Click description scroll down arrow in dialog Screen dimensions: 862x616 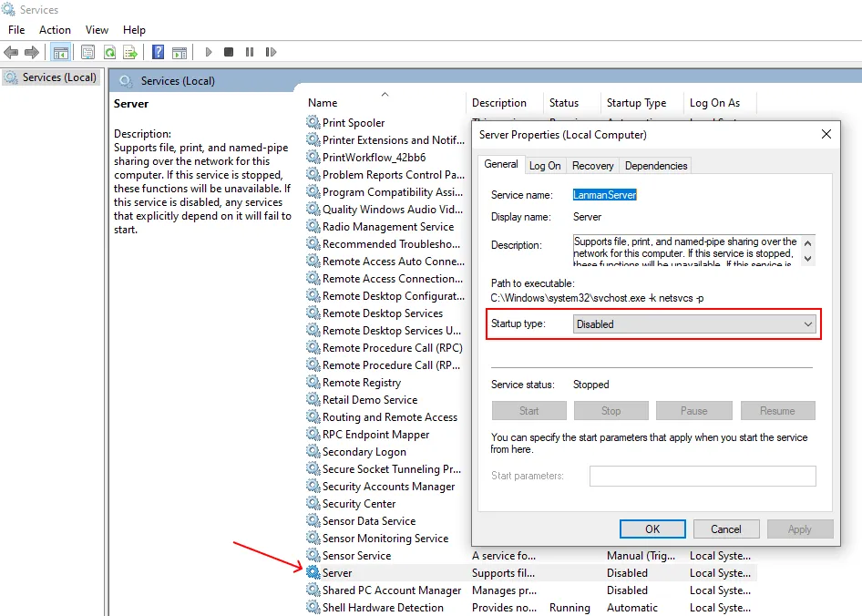pyautogui.click(x=807, y=258)
